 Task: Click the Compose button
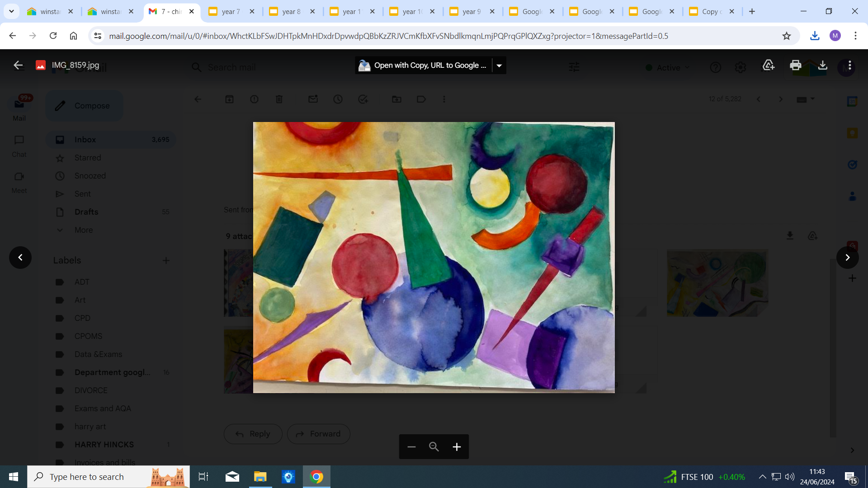[x=84, y=106]
